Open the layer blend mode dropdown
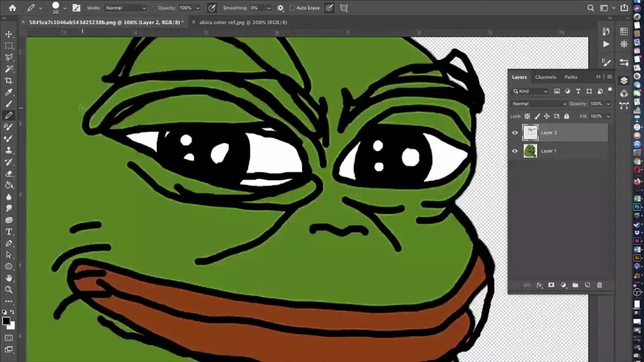The image size is (644, 362). click(x=539, y=104)
